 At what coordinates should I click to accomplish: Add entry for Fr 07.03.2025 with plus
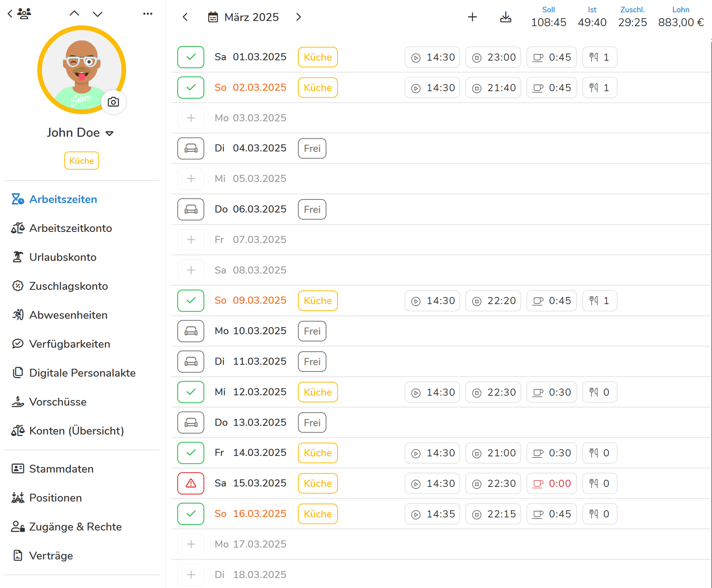click(191, 239)
